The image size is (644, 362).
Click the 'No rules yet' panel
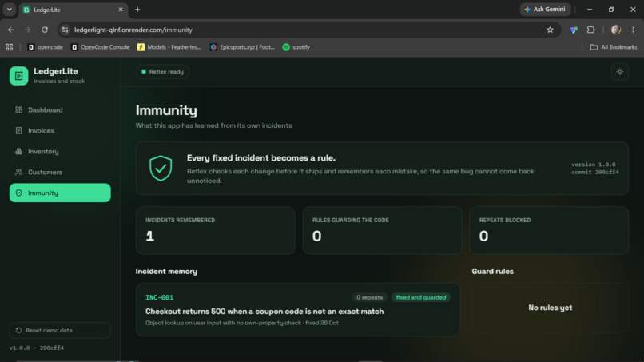(550, 308)
